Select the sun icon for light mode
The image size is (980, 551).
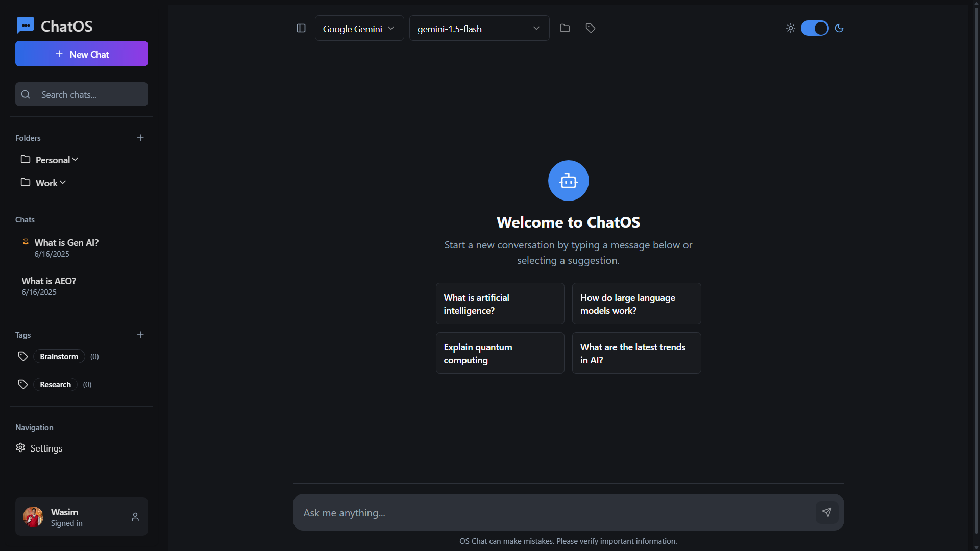(x=790, y=28)
